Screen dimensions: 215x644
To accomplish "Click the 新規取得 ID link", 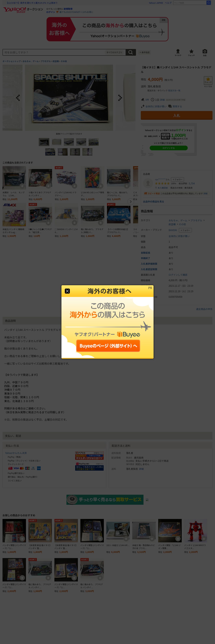I will pos(68,9).
